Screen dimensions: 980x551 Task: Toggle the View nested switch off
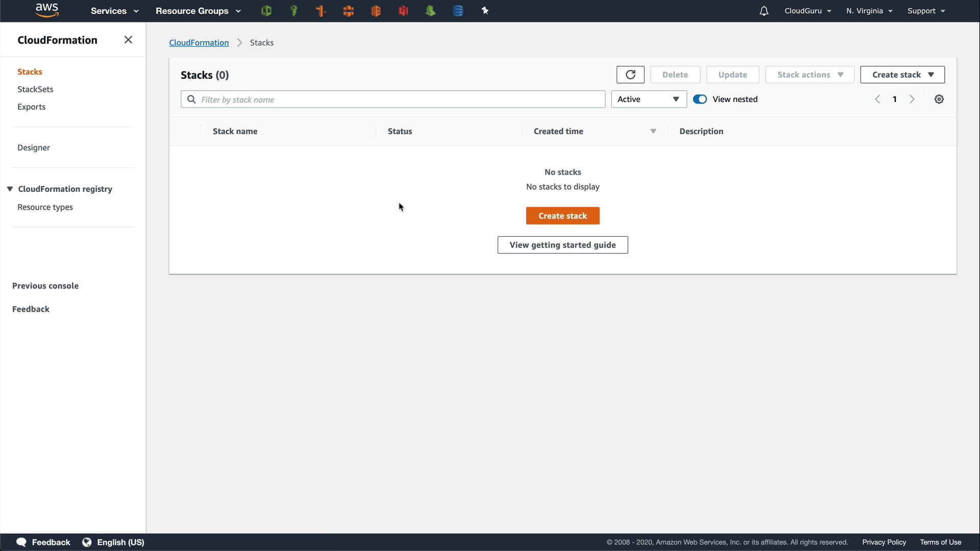coord(700,99)
